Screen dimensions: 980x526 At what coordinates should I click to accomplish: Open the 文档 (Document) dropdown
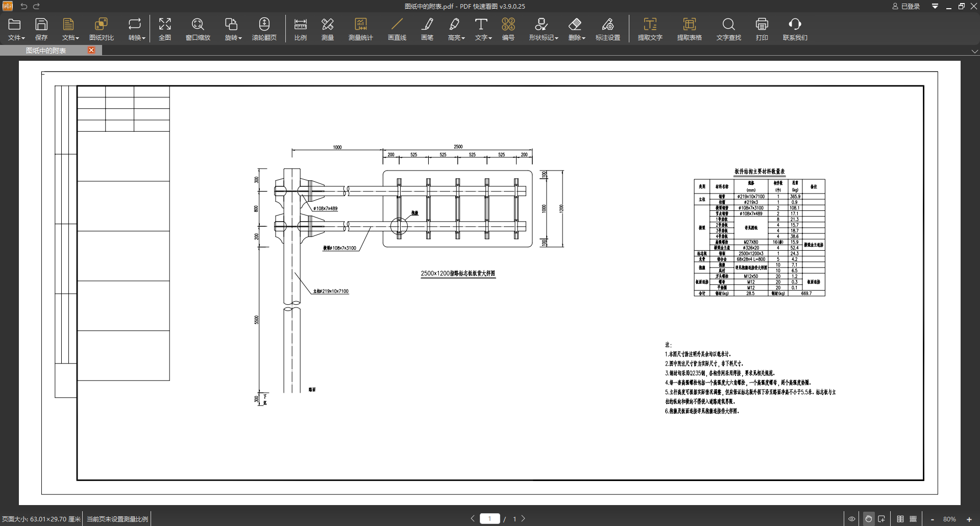[x=70, y=29]
